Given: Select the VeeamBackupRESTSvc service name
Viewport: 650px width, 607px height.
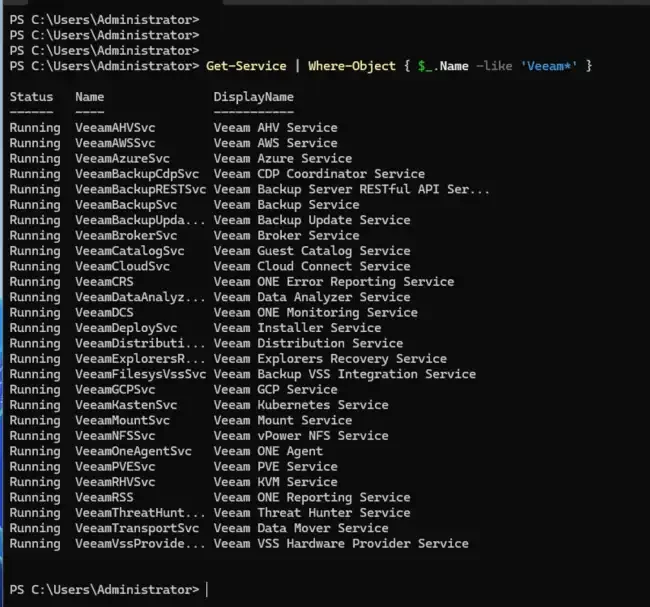Looking at the screenshot, I should coord(141,189).
